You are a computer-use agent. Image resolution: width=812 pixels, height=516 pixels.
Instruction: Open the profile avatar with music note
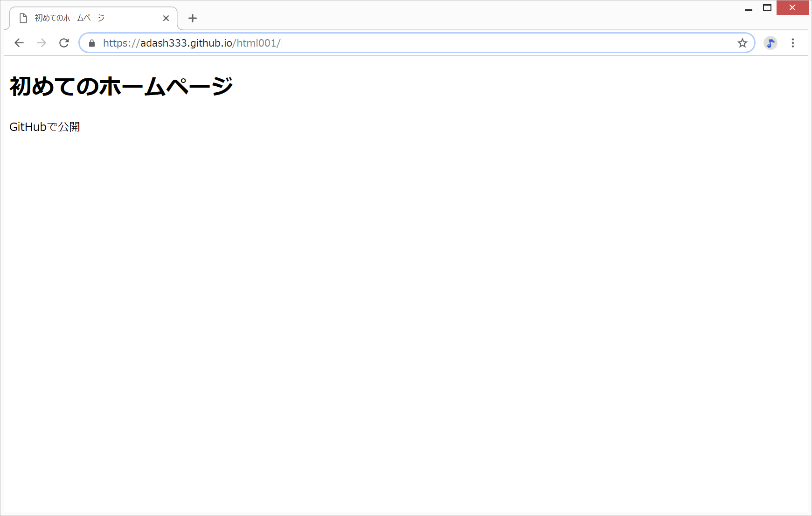tap(770, 43)
